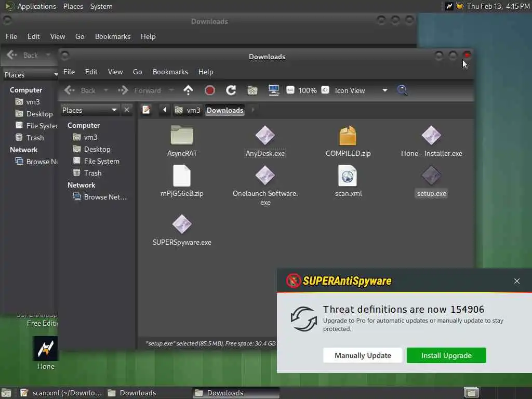Image resolution: width=532 pixels, height=399 pixels.
Task: Select vm3 in front window sidebar
Action: [86, 137]
